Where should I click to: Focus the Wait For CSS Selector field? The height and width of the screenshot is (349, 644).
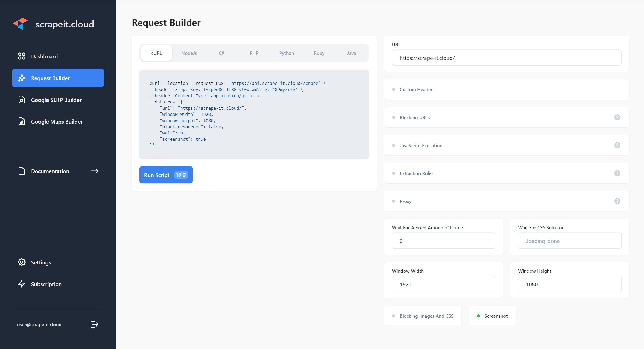(569, 241)
